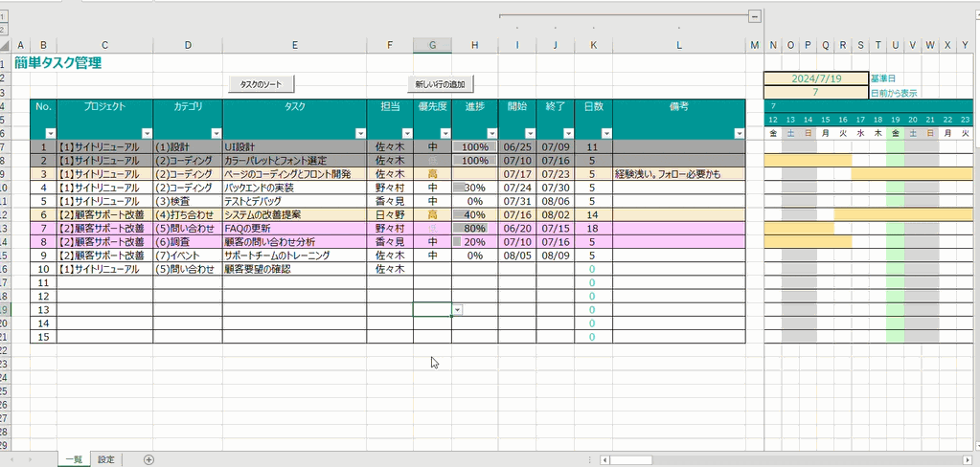
Task: Select row 19 header
Action: pyautogui.click(x=3, y=310)
